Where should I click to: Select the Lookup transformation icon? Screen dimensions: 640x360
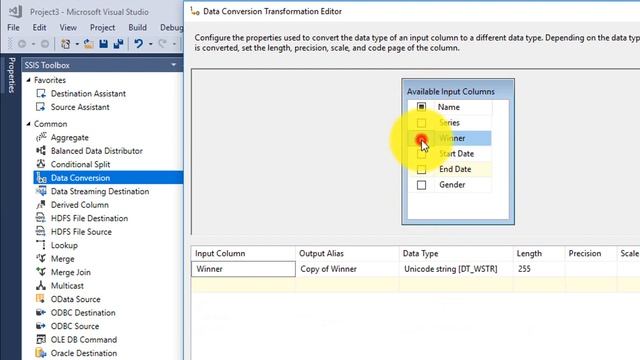point(41,245)
